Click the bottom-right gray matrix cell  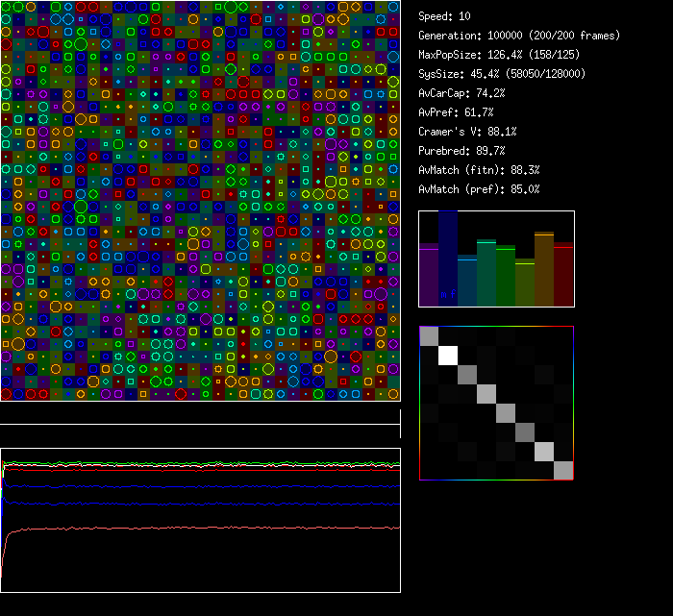click(563, 470)
